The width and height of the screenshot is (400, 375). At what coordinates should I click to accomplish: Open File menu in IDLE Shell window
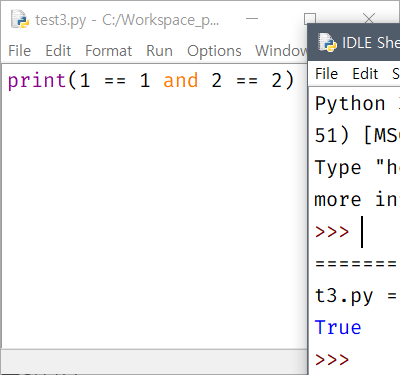(327, 74)
